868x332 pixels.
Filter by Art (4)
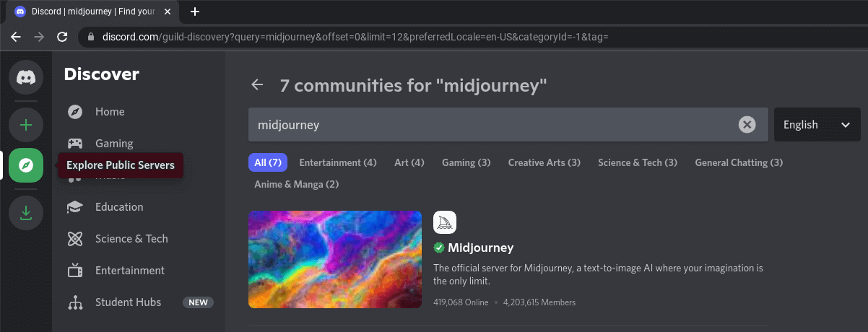[409, 162]
